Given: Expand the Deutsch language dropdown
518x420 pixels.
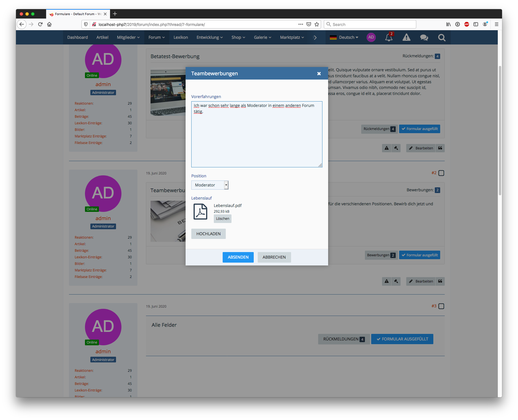Looking at the screenshot, I should (x=344, y=37).
